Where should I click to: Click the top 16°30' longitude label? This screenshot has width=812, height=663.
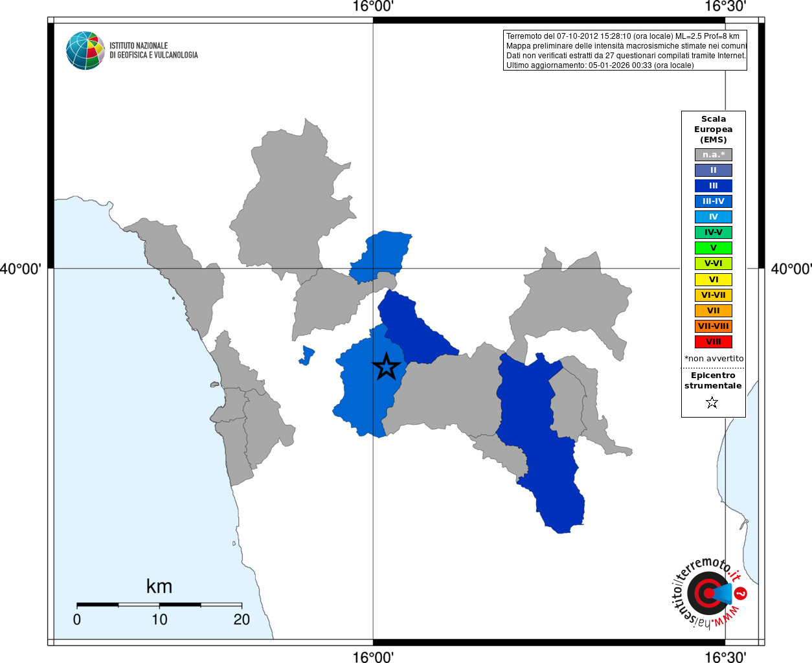point(725,7)
